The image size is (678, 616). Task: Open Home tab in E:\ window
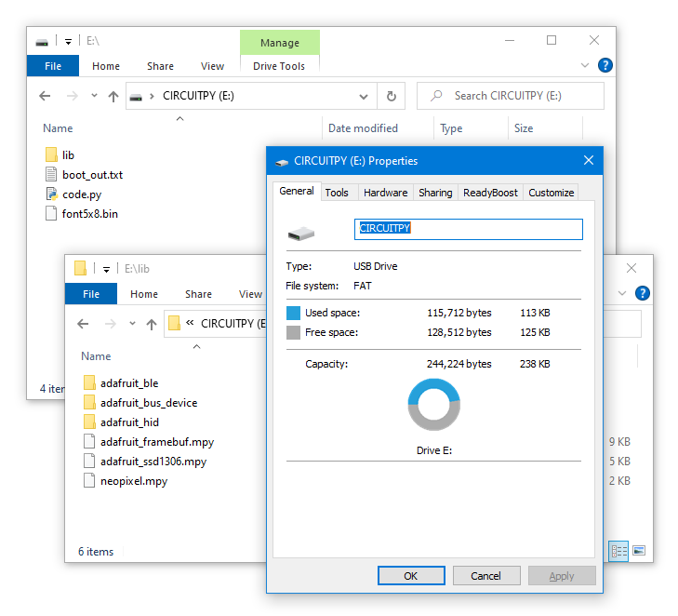pyautogui.click(x=106, y=66)
